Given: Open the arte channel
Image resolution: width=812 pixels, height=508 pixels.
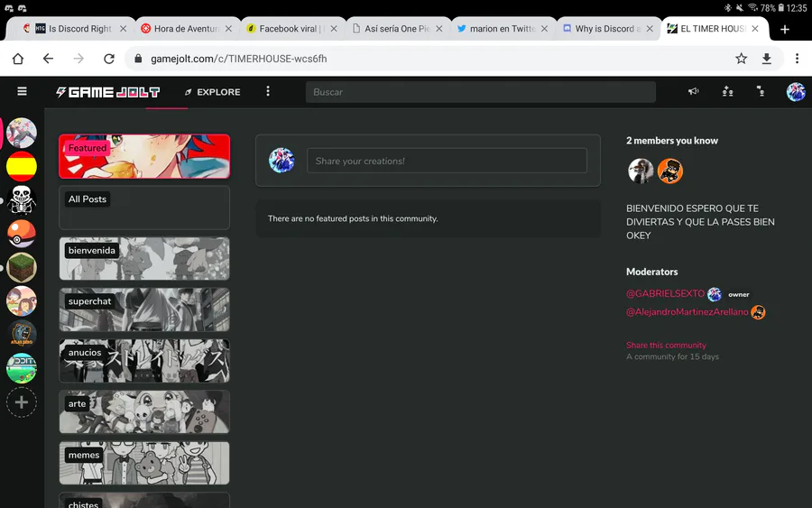Looking at the screenshot, I should pos(144,412).
